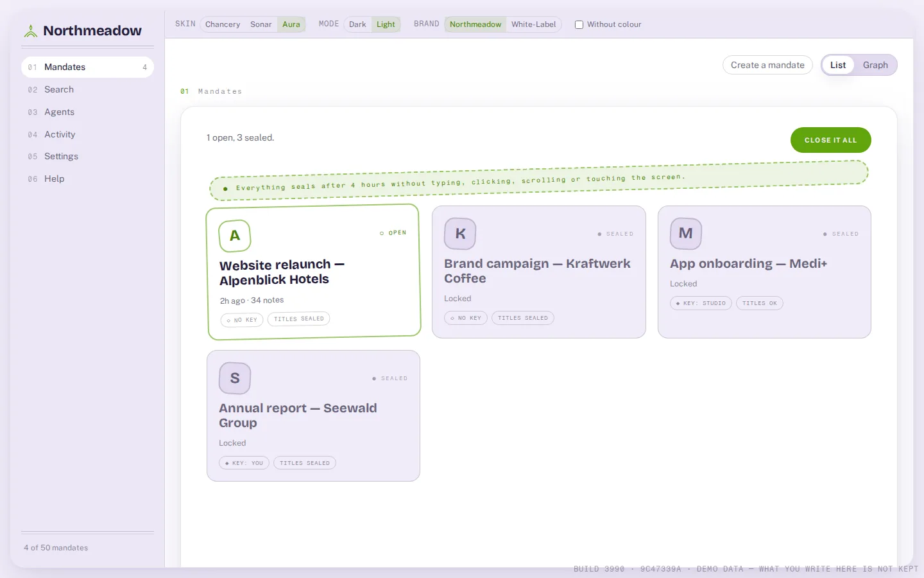Click the 'Titles OK' tag on Medi+ card
924x578 pixels.
760,303
